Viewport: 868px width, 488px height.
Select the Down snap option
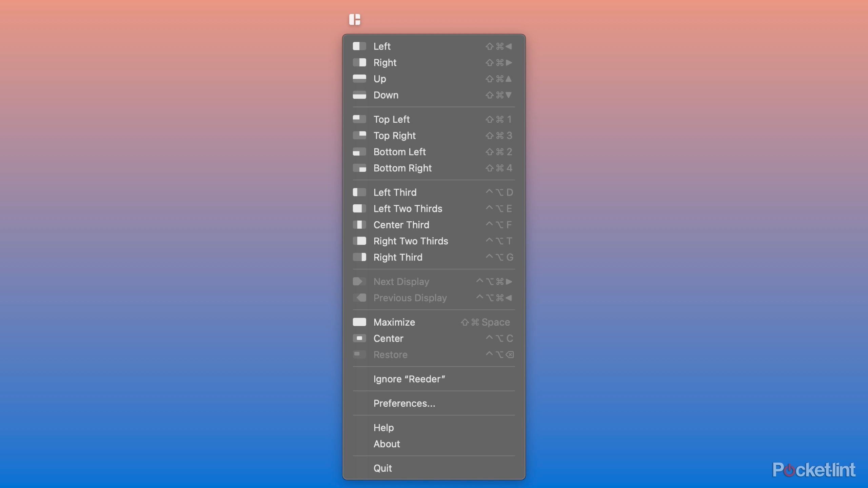coord(386,95)
